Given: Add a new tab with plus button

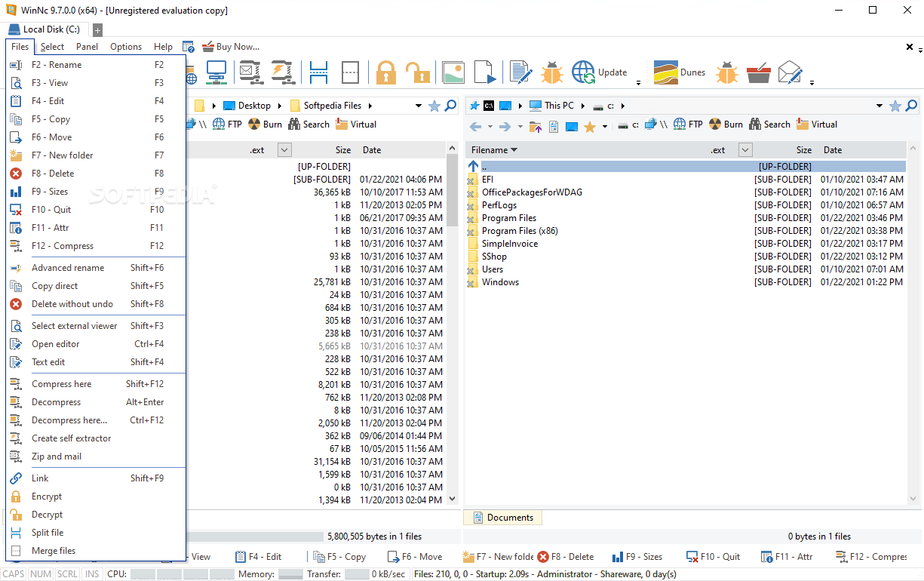Looking at the screenshot, I should (x=97, y=30).
